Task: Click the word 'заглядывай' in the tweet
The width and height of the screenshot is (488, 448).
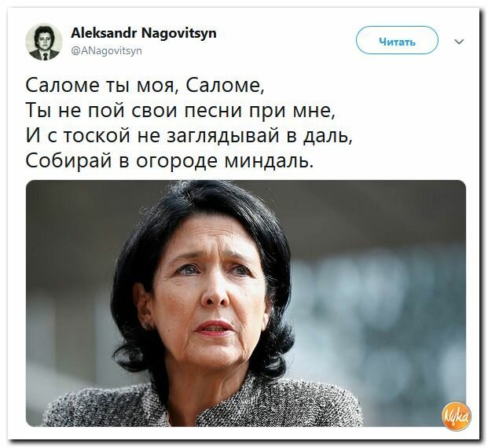Action: pyautogui.click(x=223, y=137)
